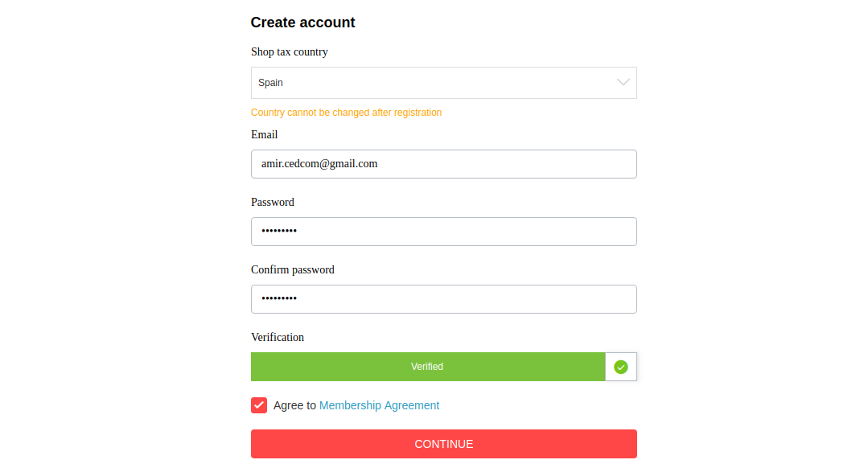Image resolution: width=868 pixels, height=464 pixels.
Task: Click the 'Agree to' text beside checkbox
Action: click(294, 405)
